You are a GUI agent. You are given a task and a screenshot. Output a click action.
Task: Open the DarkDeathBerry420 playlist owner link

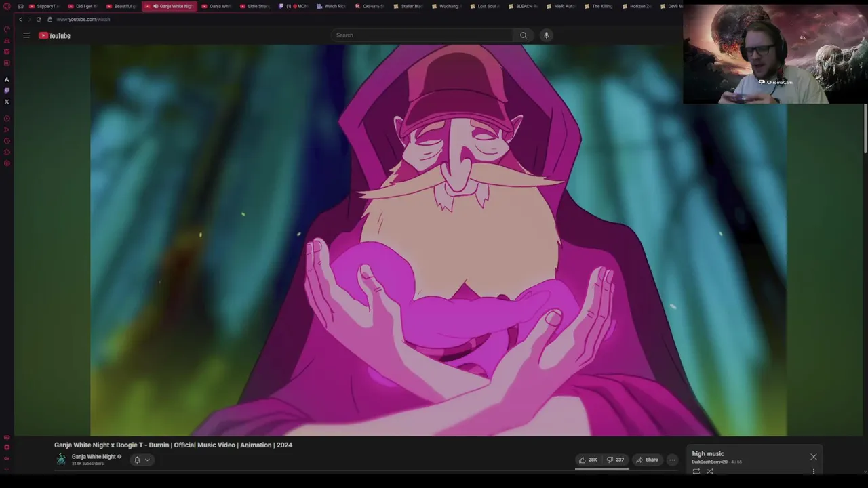pyautogui.click(x=709, y=462)
